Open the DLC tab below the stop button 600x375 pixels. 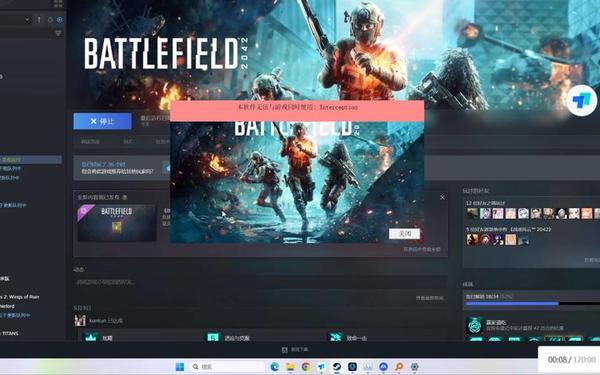coord(128,142)
